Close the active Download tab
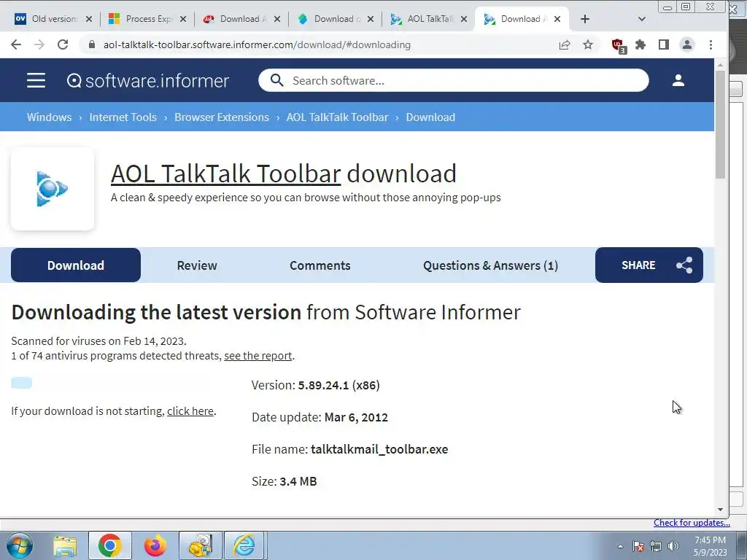747x560 pixels. pyautogui.click(x=557, y=19)
